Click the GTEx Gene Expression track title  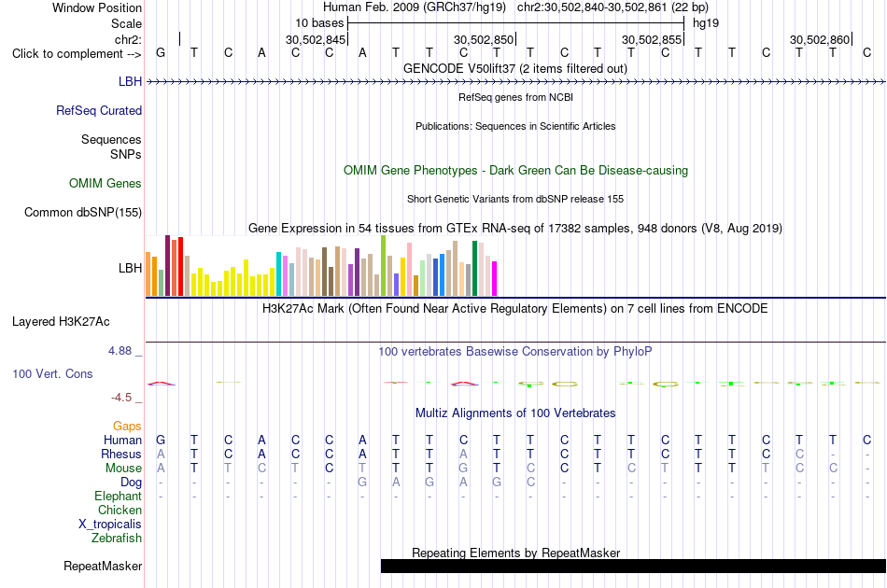coord(515,229)
